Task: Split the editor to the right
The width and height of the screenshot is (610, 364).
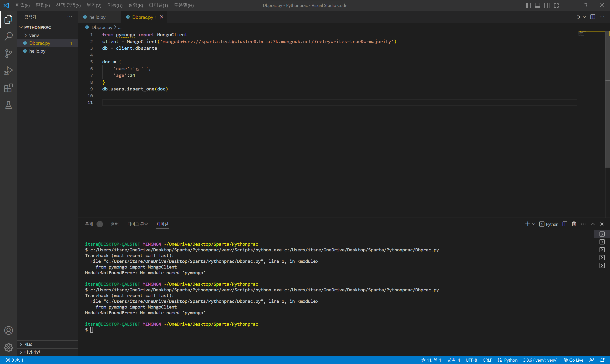Action: pos(593,17)
